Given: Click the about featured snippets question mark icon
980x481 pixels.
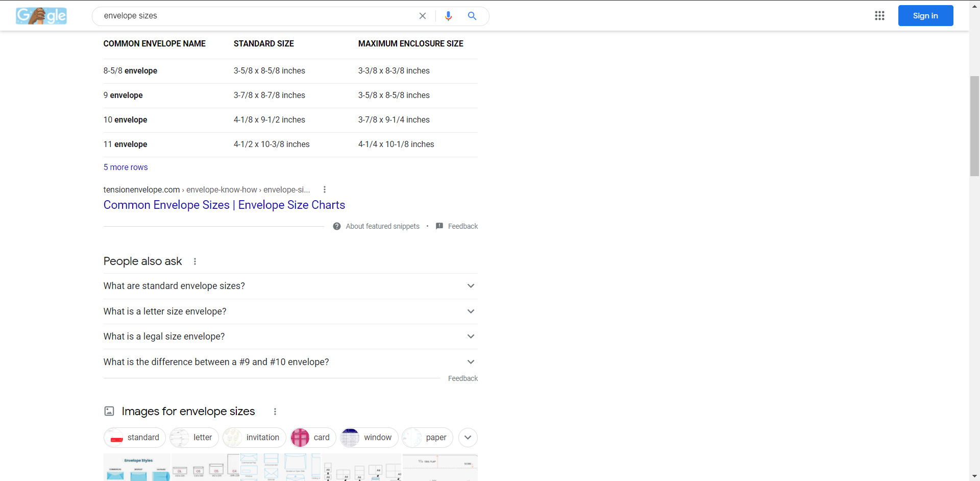Looking at the screenshot, I should 337,226.
